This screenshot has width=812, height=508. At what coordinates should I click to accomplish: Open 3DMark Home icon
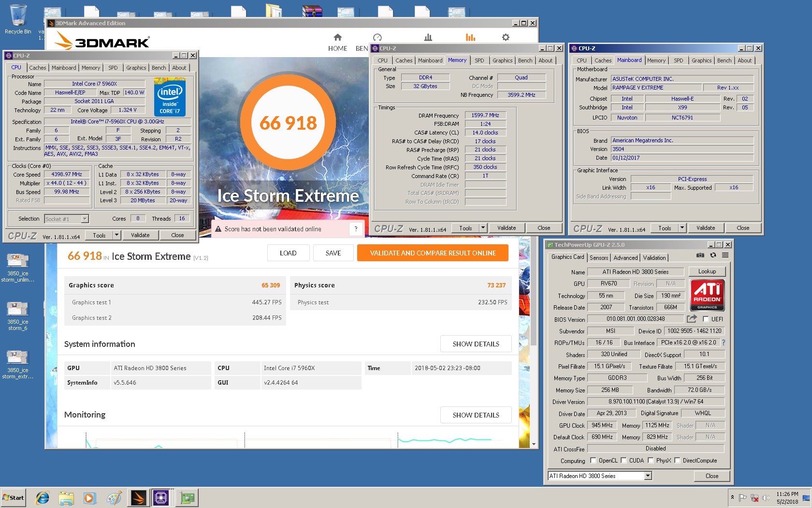pos(337,37)
